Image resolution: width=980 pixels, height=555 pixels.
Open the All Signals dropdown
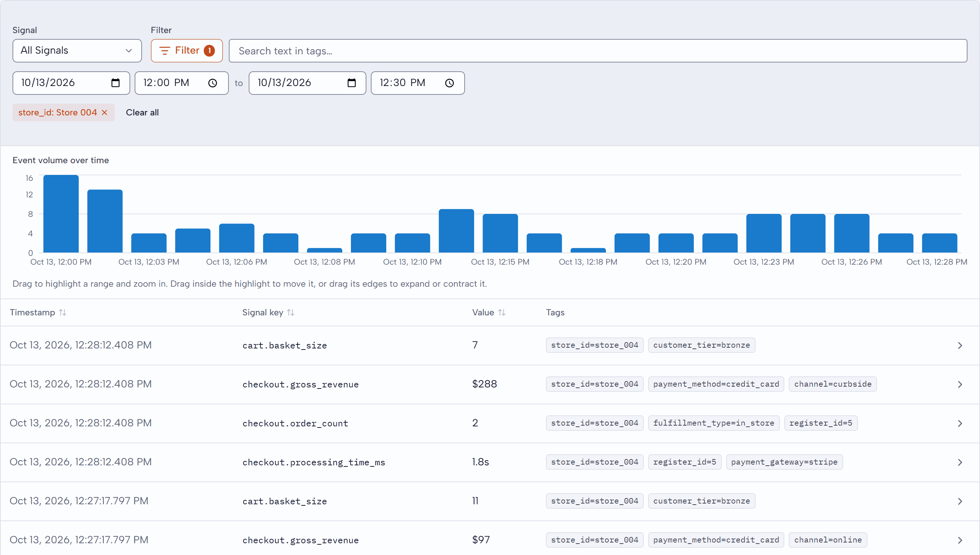(77, 51)
